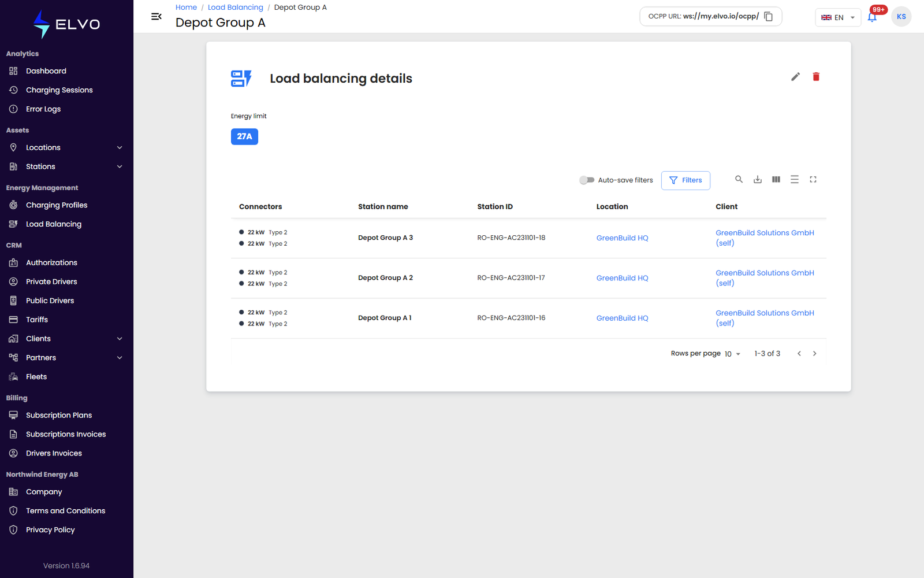Viewport: 924px width, 578px height.
Task: Expand the Partners submenu
Action: pyautogui.click(x=120, y=358)
